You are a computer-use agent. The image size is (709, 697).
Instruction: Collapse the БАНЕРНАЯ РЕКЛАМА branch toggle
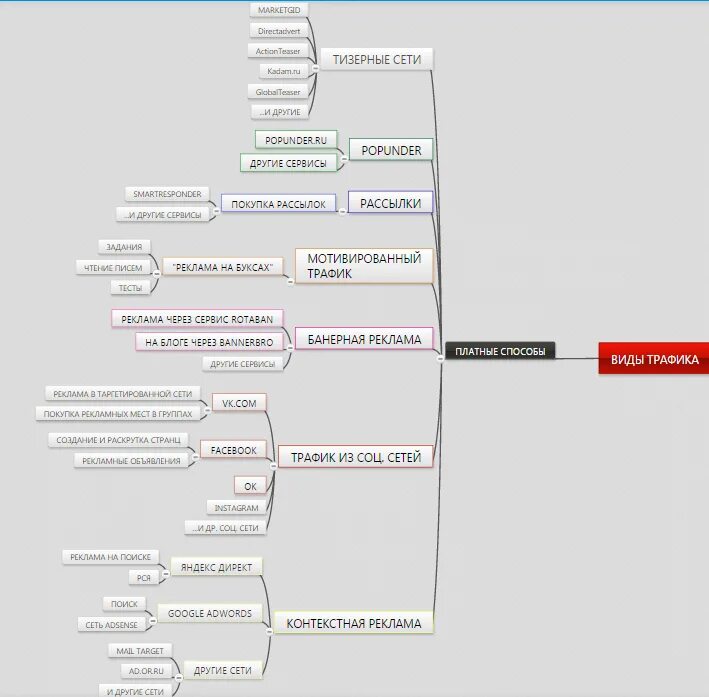290,348
